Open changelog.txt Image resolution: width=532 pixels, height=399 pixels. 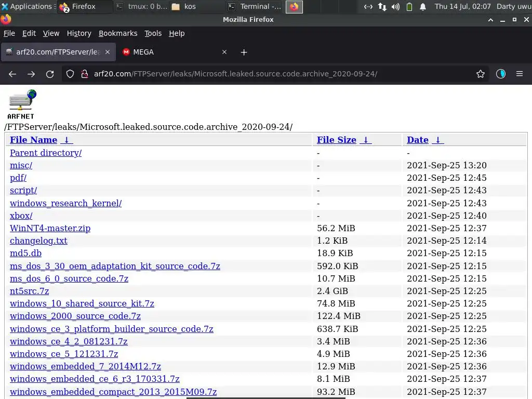click(x=38, y=241)
